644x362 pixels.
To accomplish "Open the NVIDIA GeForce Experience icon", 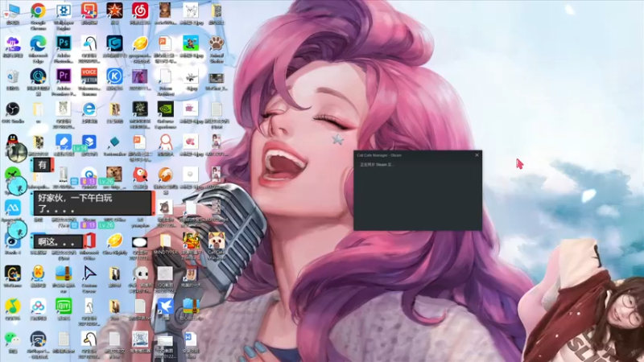I will [165, 109].
